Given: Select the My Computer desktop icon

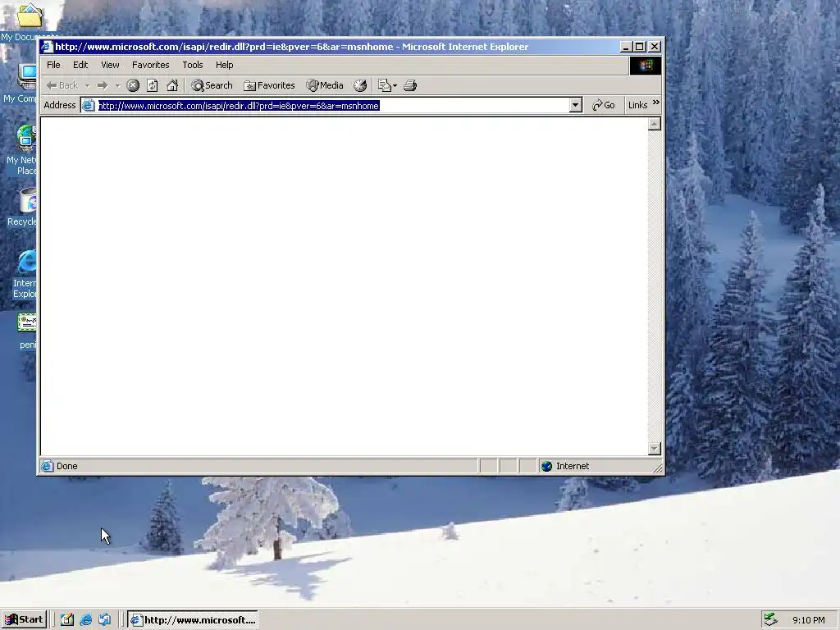Looking at the screenshot, I should [21, 83].
